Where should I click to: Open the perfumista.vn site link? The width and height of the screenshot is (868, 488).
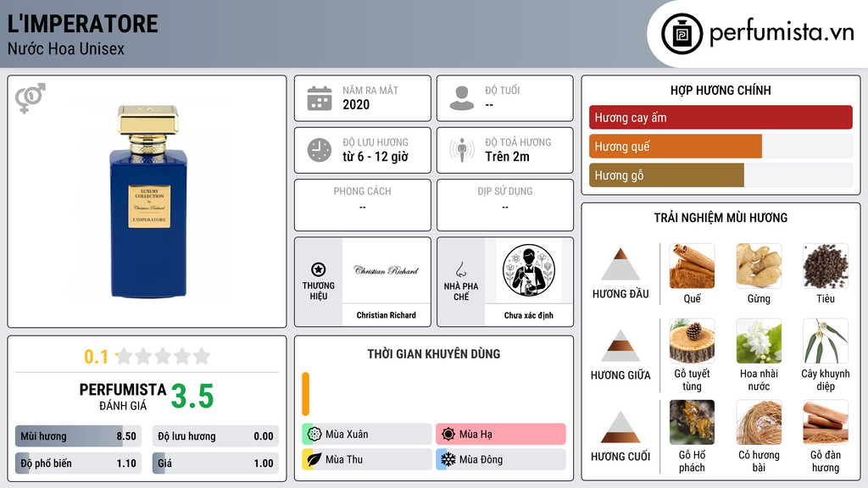[782, 32]
